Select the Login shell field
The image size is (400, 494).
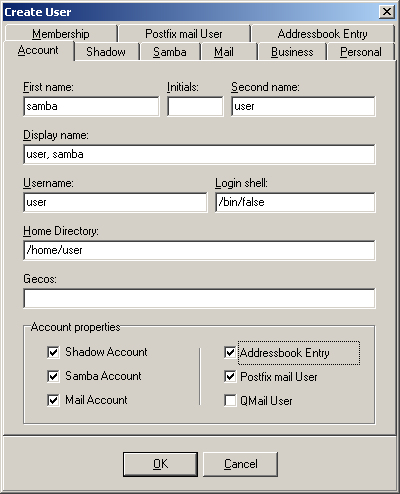pos(295,202)
